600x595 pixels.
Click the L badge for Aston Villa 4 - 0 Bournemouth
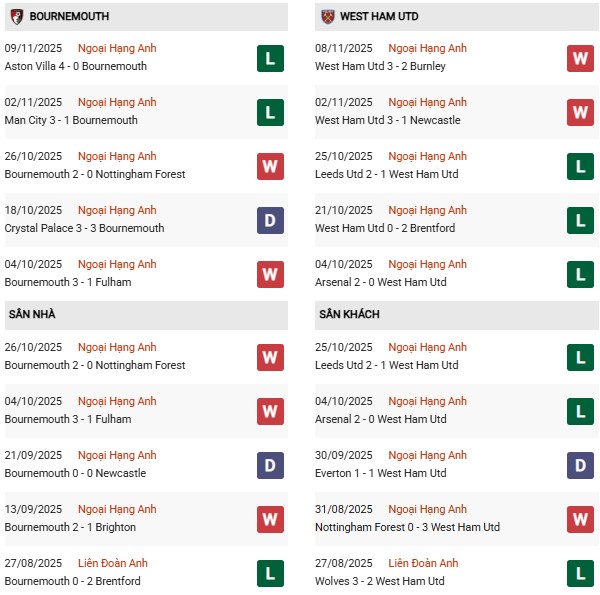click(x=270, y=58)
